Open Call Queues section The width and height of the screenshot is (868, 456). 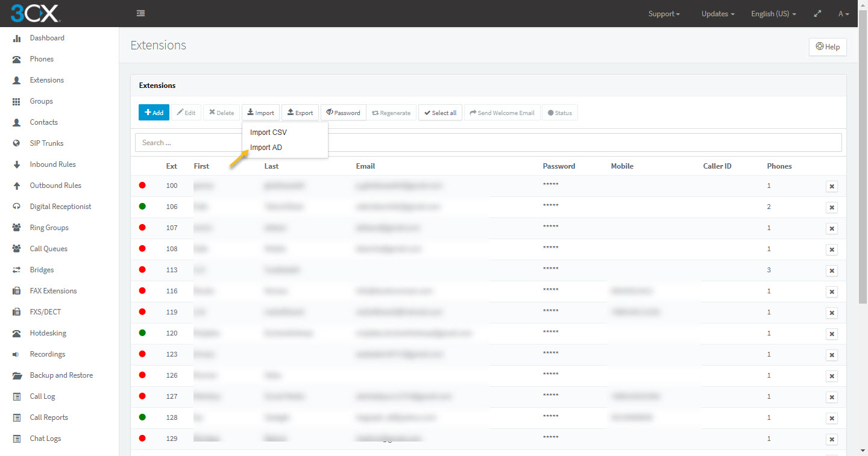48,249
